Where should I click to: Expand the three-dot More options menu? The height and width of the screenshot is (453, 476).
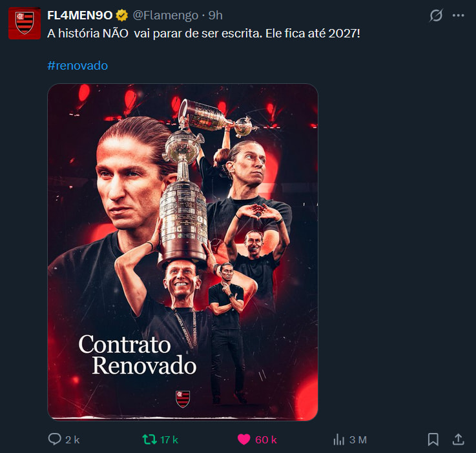(x=459, y=15)
